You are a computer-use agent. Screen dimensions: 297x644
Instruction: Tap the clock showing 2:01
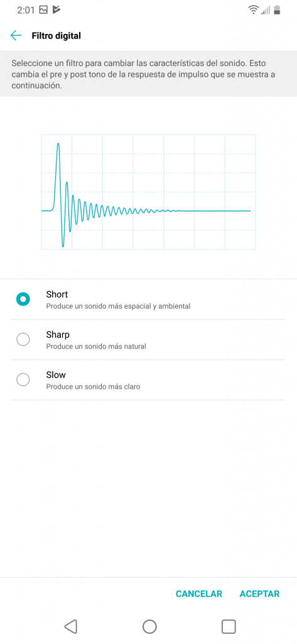26,10
